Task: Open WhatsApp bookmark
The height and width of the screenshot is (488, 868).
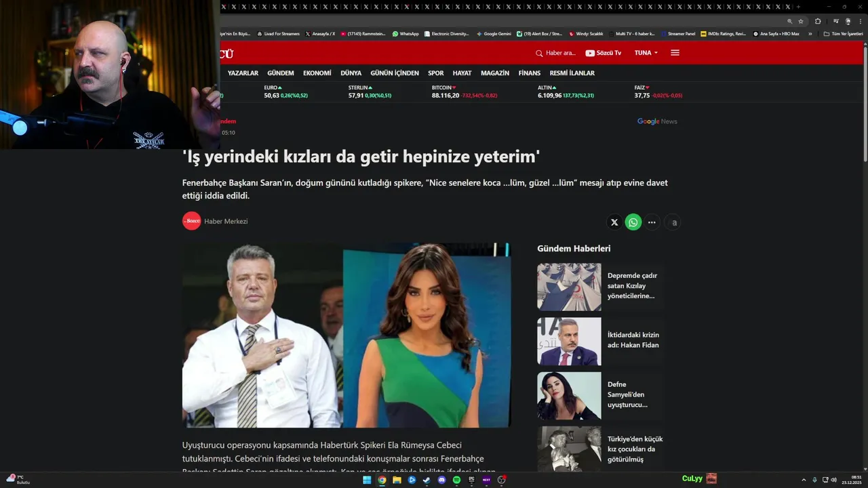Action: coord(406,34)
